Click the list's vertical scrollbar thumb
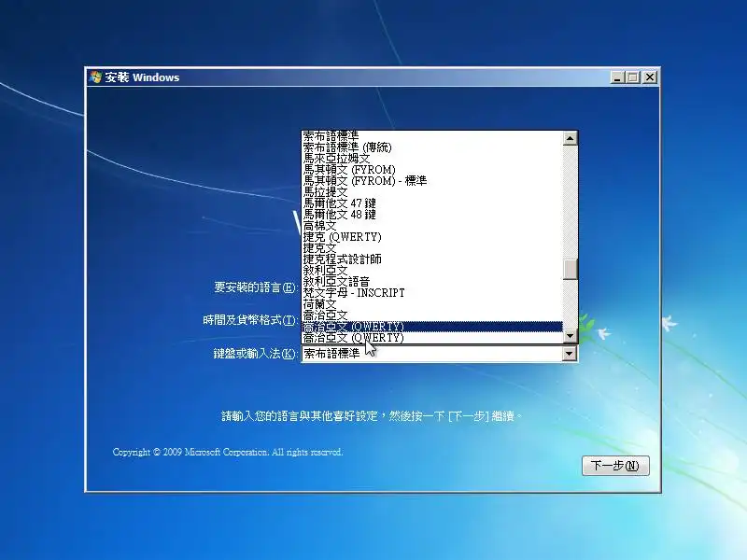This screenshot has height=560, width=747. click(x=570, y=270)
